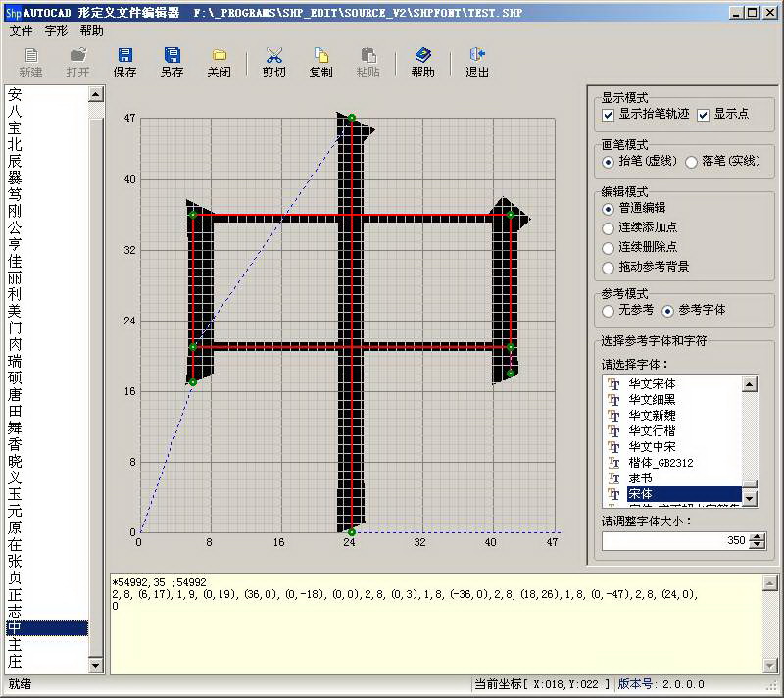This screenshot has height=698, width=784.
Task: Click the 另存 (Save As) icon
Action: (171, 56)
